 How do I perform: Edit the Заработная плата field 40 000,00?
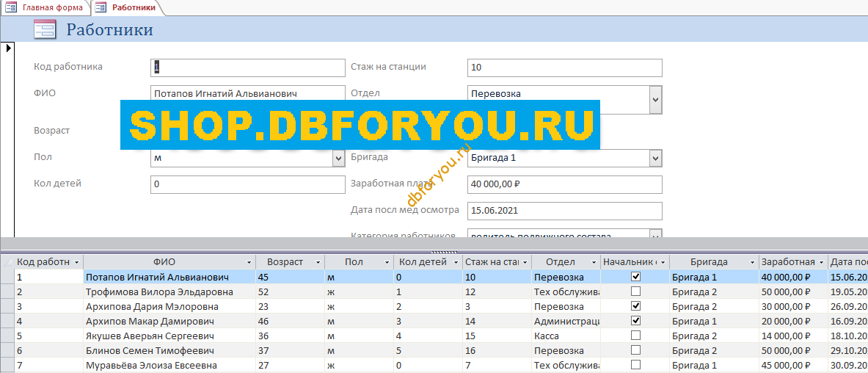(x=565, y=184)
